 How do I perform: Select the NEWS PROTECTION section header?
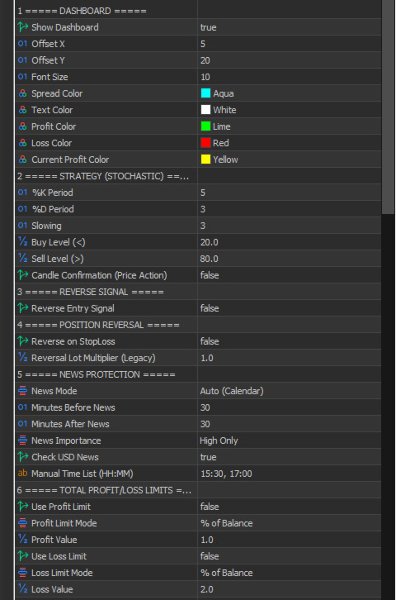(x=198, y=374)
